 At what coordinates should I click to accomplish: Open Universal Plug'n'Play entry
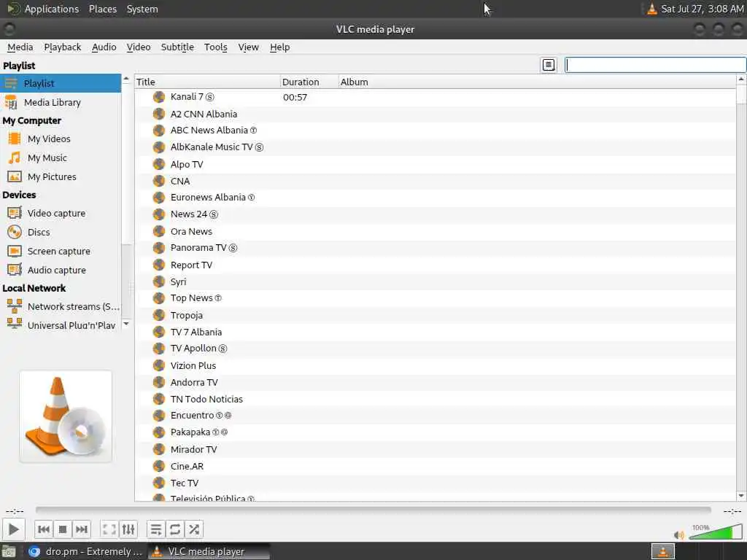pos(61,324)
